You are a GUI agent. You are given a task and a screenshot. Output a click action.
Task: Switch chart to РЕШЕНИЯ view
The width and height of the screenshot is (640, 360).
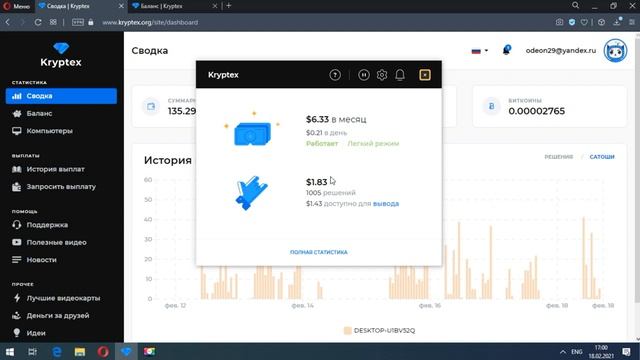(559, 157)
